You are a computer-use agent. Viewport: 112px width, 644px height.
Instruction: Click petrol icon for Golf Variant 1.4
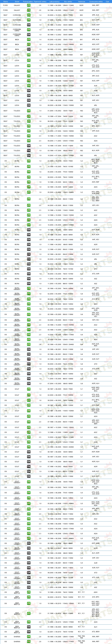29,482
